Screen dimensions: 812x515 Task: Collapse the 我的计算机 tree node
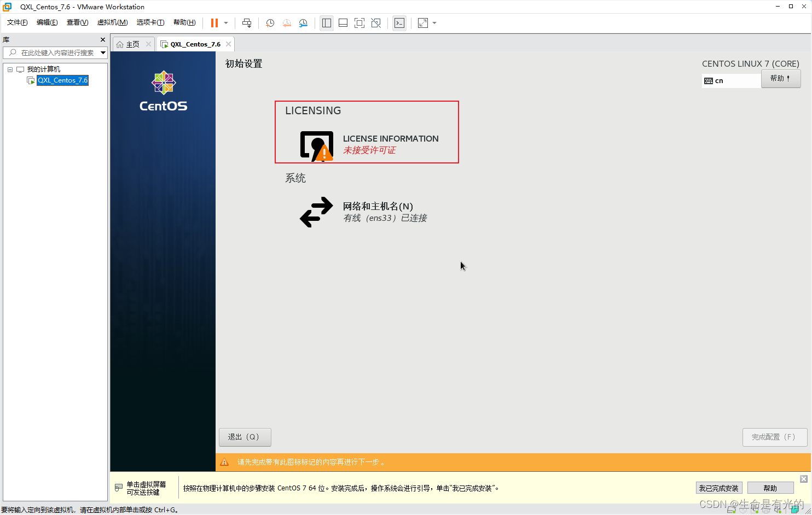(10, 69)
